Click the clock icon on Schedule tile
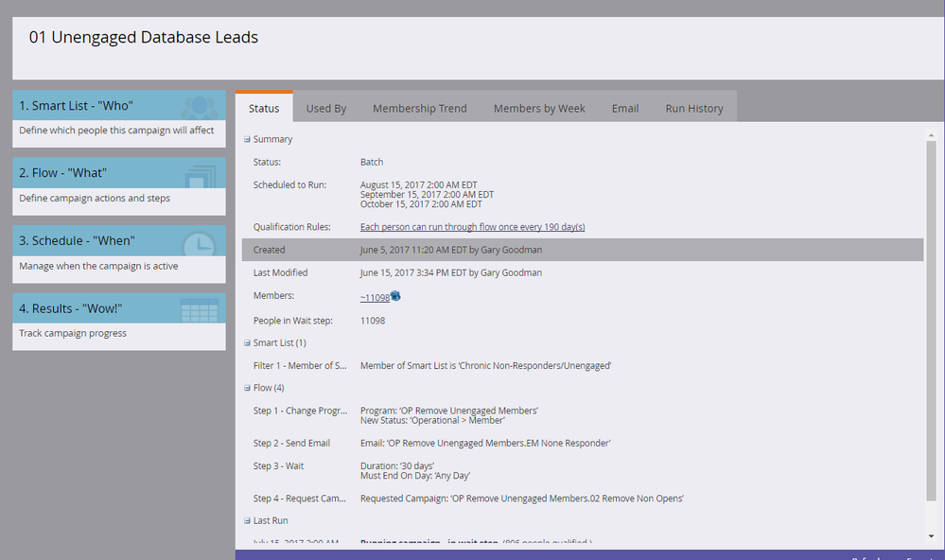This screenshot has height=560, width=945. click(x=199, y=243)
